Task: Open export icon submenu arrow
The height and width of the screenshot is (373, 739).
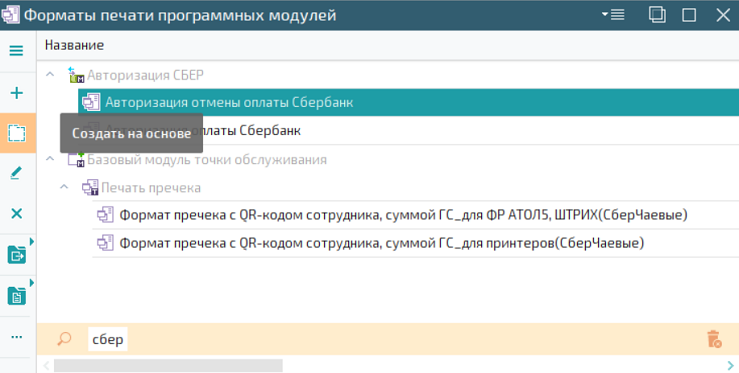Action: [32, 242]
